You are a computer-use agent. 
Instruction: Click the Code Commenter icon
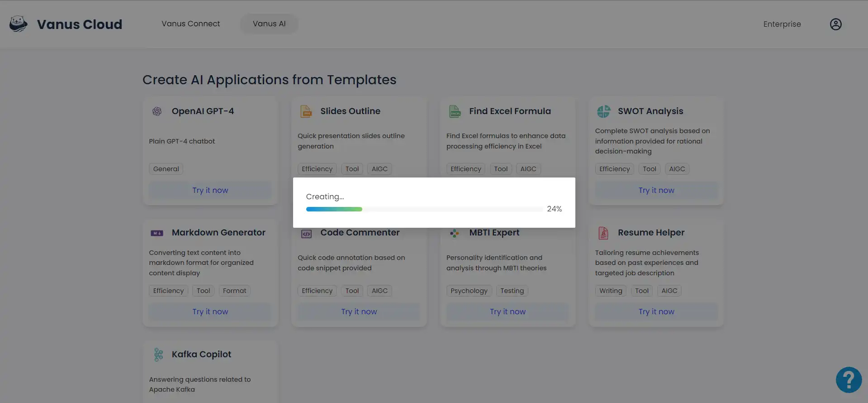[x=306, y=234]
